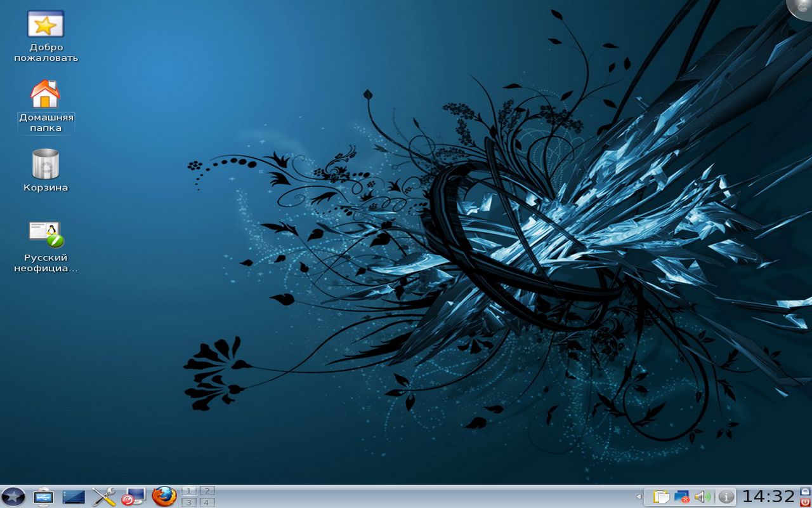Open the volume speaker control in tray
Viewport: 812px width, 508px height.
pyautogui.click(x=702, y=497)
